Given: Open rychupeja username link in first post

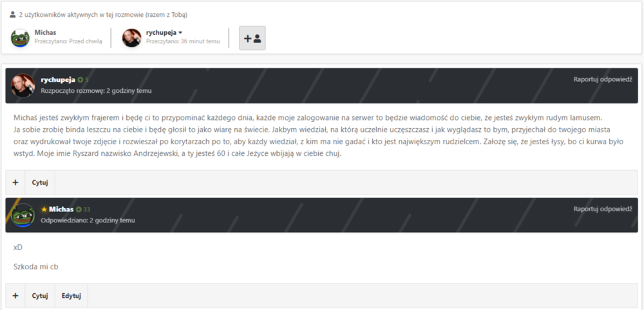Looking at the screenshot, I should pyautogui.click(x=58, y=80).
